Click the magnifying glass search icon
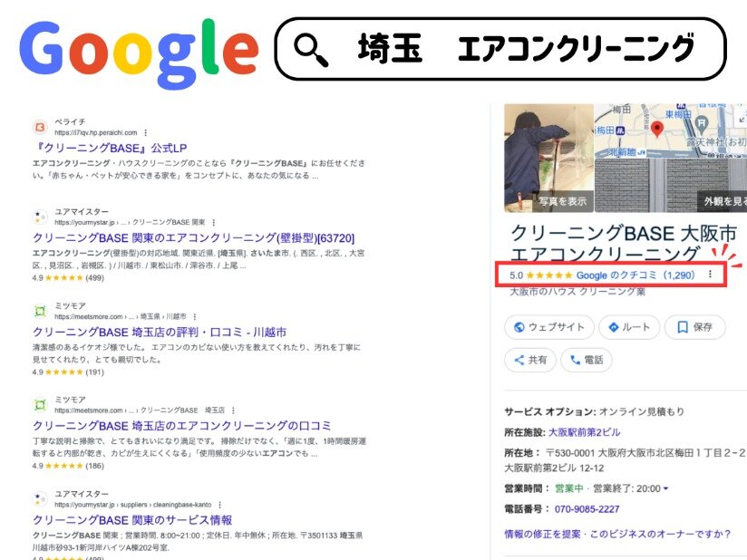The height and width of the screenshot is (560, 747). pos(312,49)
